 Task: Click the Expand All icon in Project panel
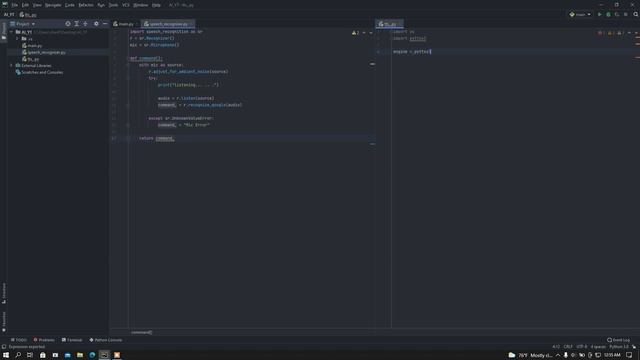coord(77,24)
